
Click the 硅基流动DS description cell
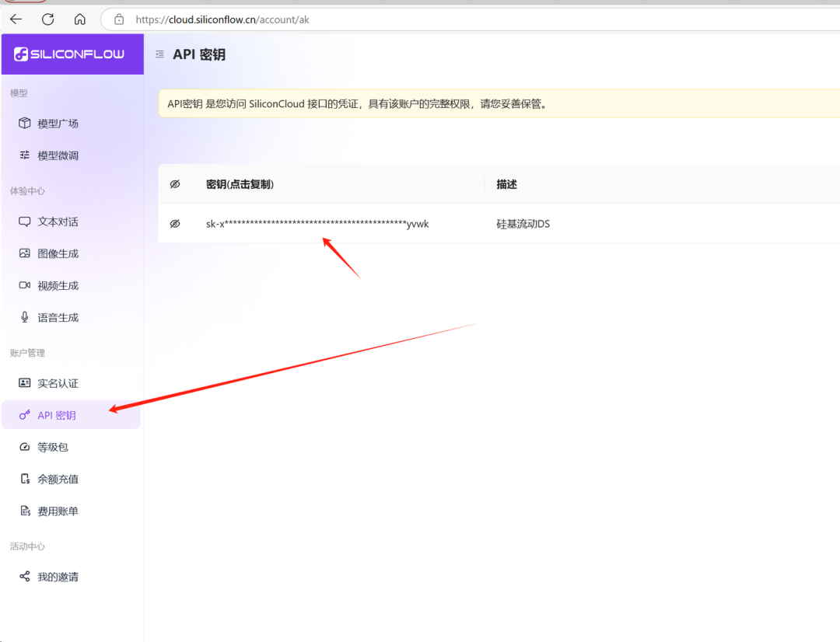523,224
